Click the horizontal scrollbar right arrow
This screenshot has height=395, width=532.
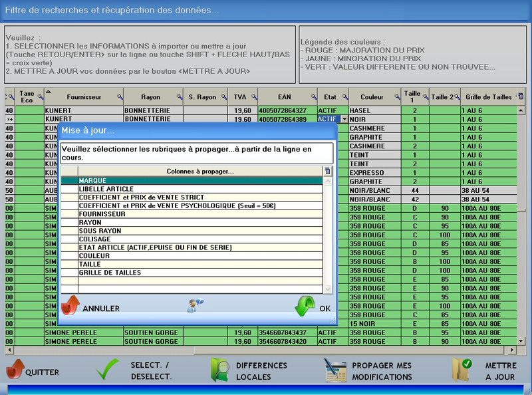pos(512,350)
